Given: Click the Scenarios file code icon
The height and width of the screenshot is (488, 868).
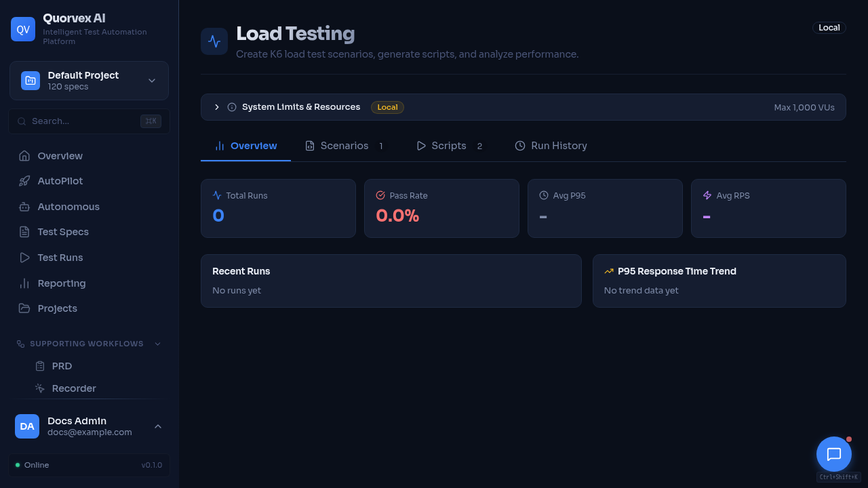Looking at the screenshot, I should pyautogui.click(x=310, y=146).
